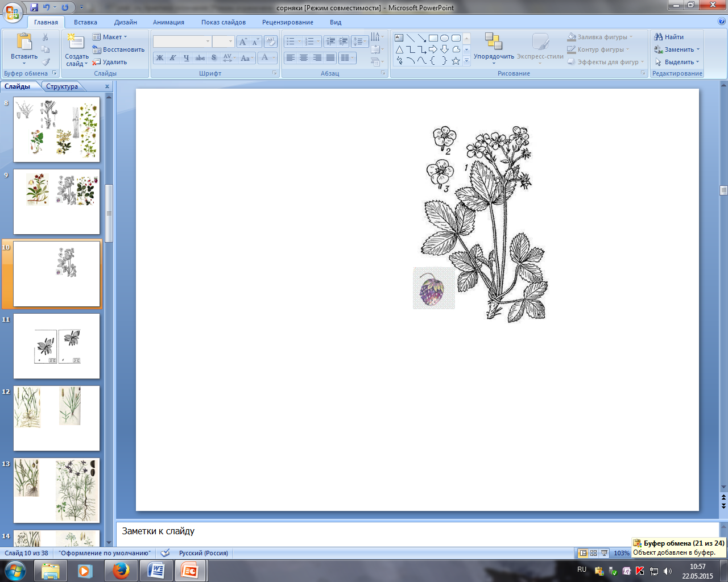The height and width of the screenshot is (582, 728).
Task: Select the Text Box shape
Action: pyautogui.click(x=399, y=38)
